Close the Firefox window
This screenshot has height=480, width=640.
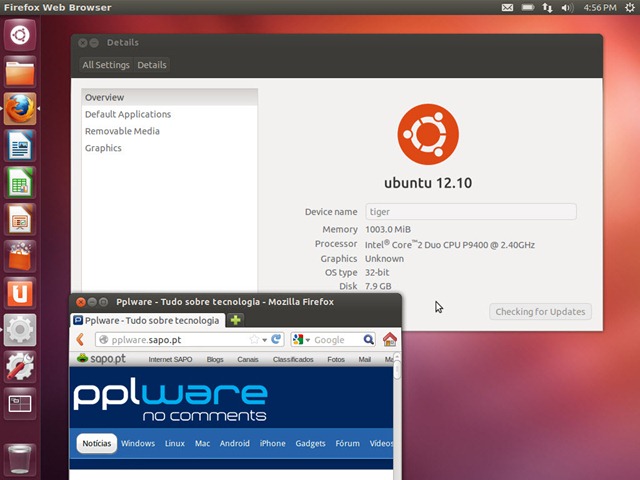(x=81, y=302)
